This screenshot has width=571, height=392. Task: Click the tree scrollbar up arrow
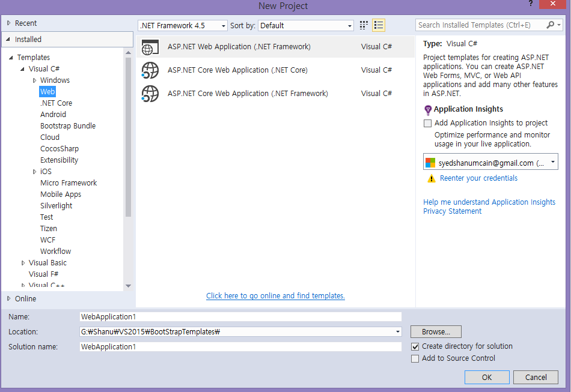coord(128,53)
